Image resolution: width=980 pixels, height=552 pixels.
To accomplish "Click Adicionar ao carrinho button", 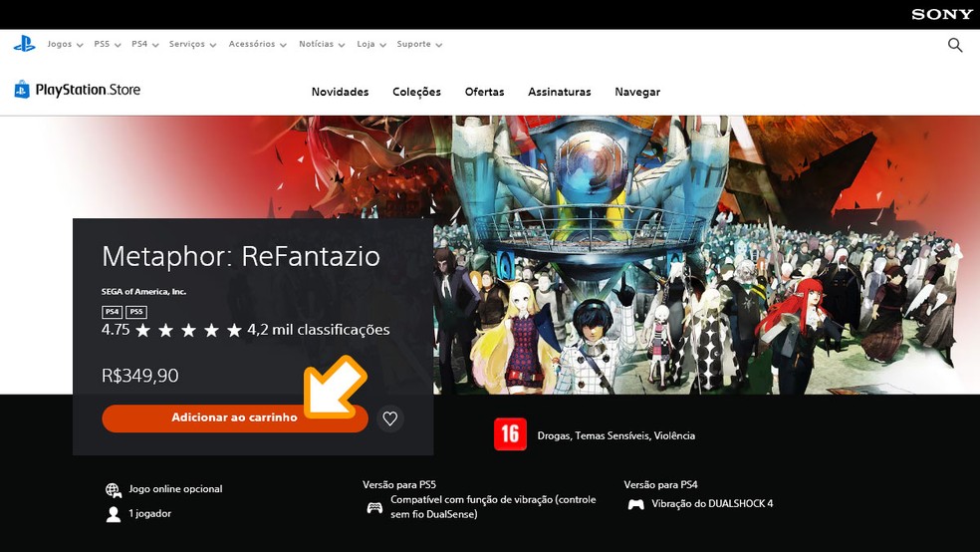I will [235, 418].
